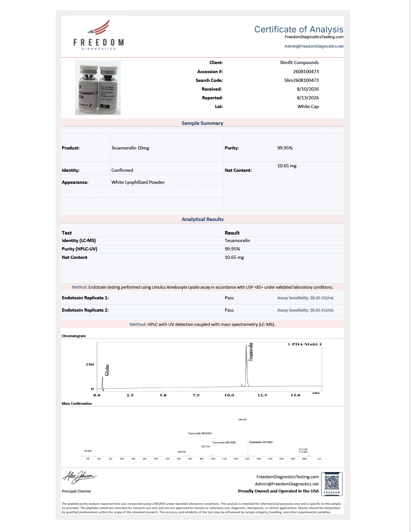Click the Mass Confirmation section label
Screen dimensions: 411x532
click(x=77, y=404)
